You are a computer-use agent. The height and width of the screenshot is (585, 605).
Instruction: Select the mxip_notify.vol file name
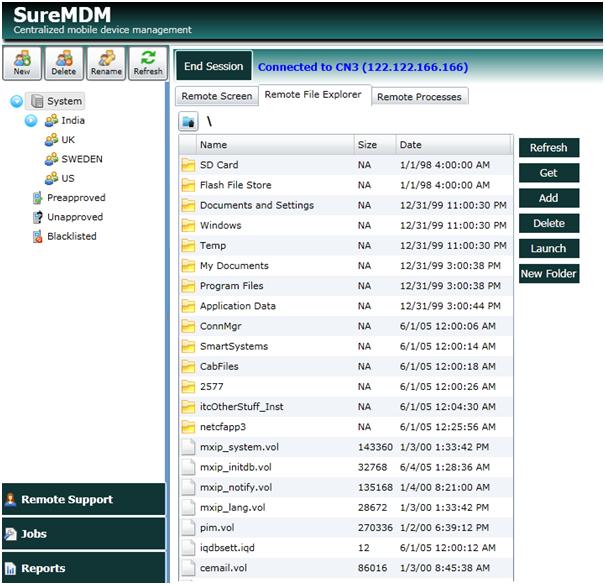(x=236, y=487)
